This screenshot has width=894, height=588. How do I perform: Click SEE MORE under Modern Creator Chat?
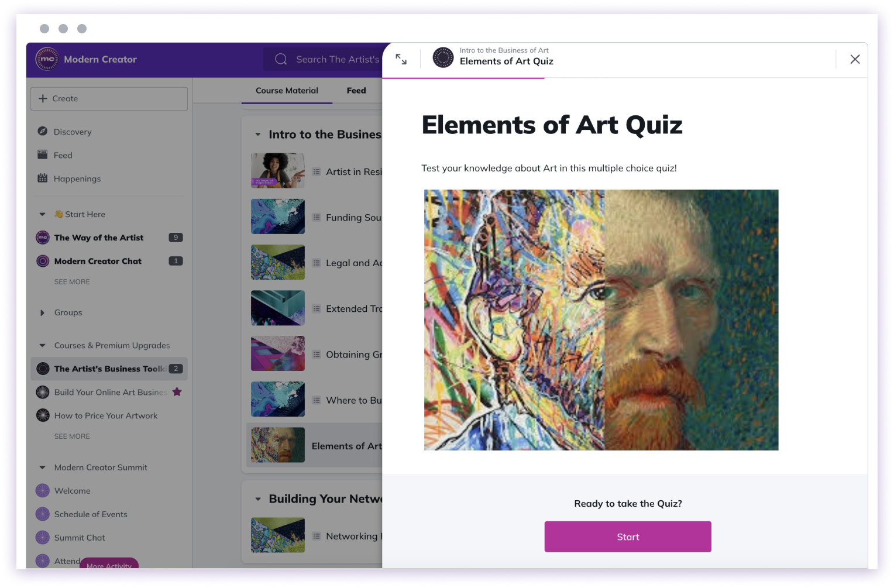coord(72,281)
